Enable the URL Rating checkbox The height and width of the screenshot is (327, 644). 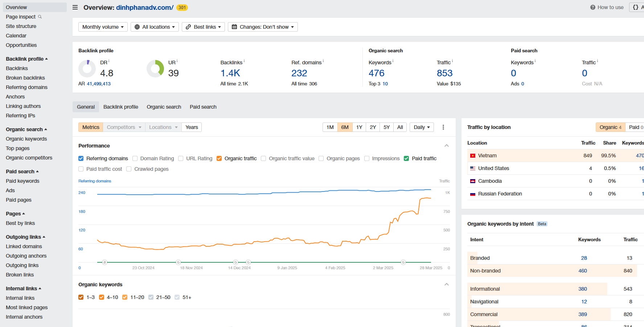pyautogui.click(x=181, y=158)
